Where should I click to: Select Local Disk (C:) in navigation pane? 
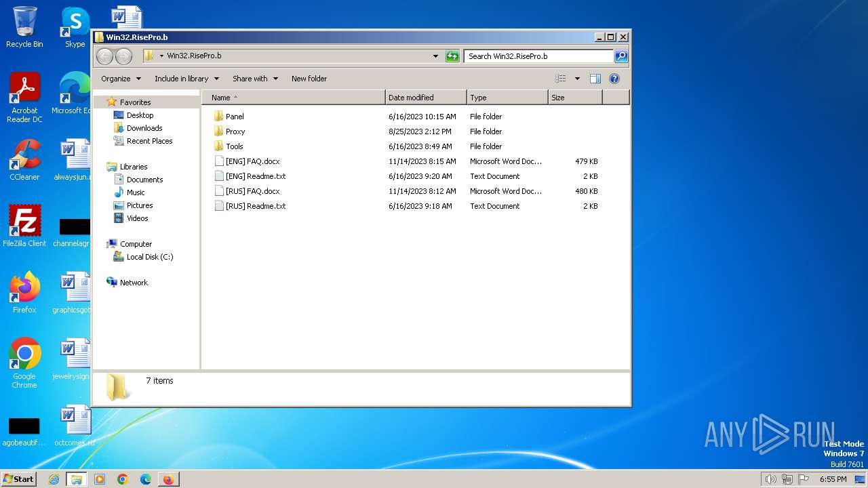coord(150,257)
